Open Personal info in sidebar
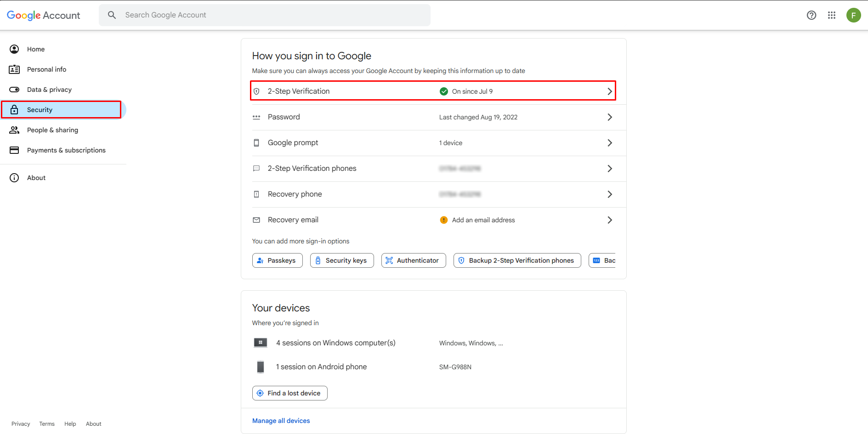 tap(63, 69)
